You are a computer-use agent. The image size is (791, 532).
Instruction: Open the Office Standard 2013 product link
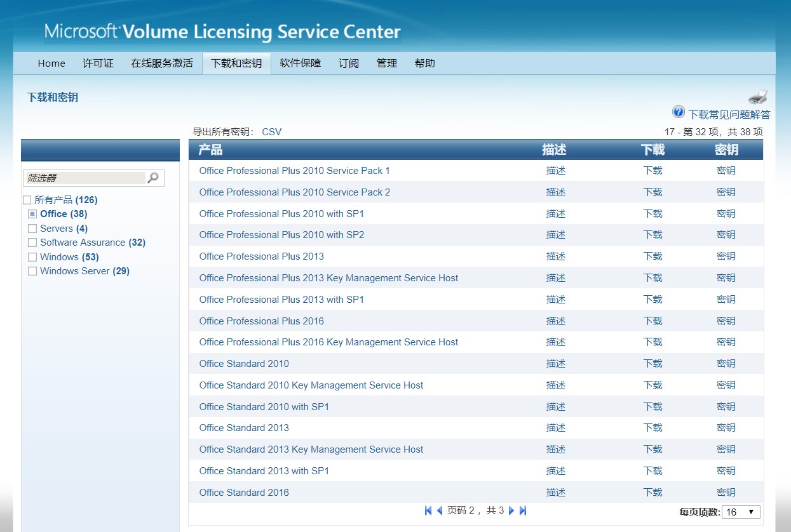coord(244,428)
